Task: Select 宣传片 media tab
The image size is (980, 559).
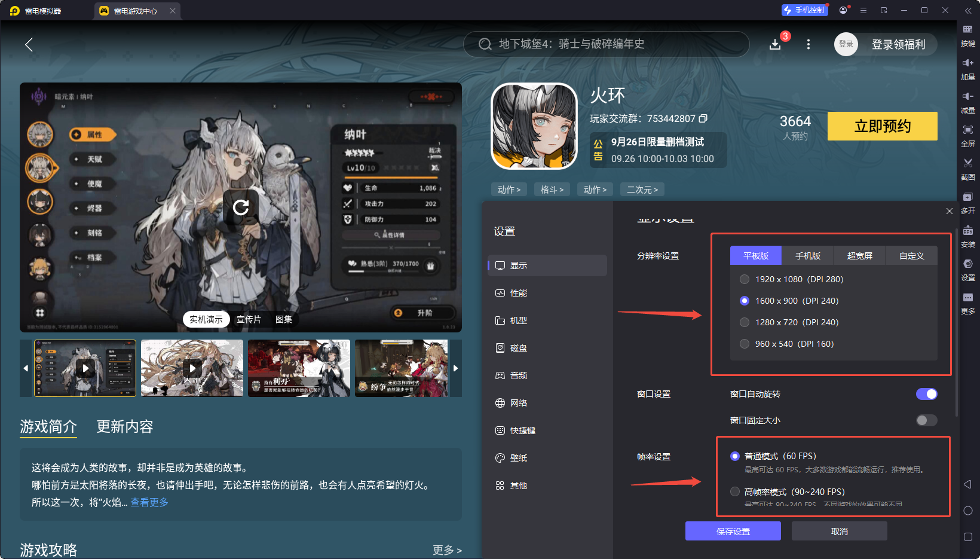Action: pos(249,319)
